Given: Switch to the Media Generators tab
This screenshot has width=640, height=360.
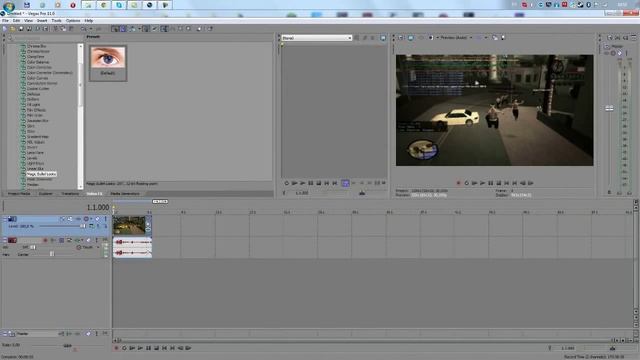Looking at the screenshot, I should click(125, 193).
